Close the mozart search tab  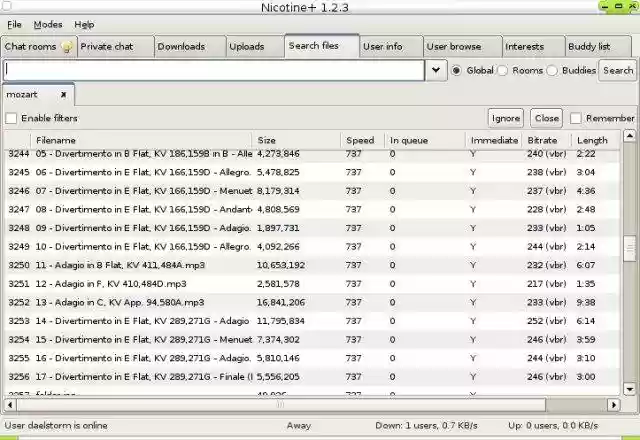pos(63,94)
